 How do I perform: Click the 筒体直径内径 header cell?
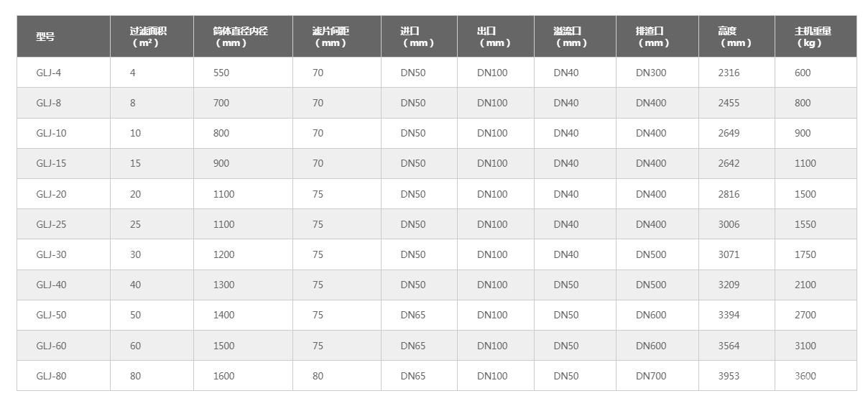point(243,37)
